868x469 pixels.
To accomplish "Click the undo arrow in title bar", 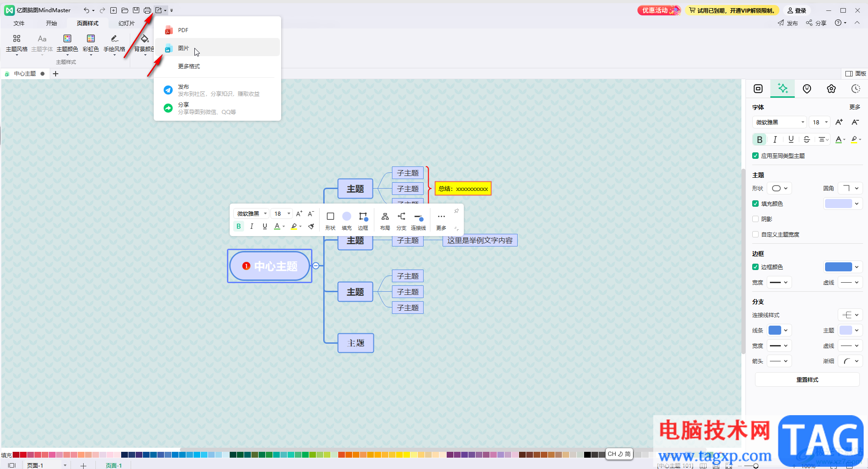I will point(86,10).
